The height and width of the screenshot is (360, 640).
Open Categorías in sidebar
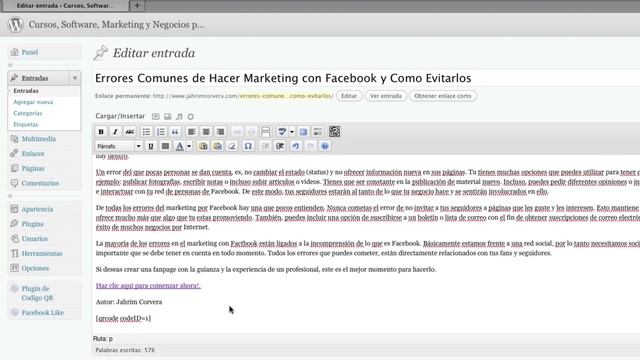point(28,113)
